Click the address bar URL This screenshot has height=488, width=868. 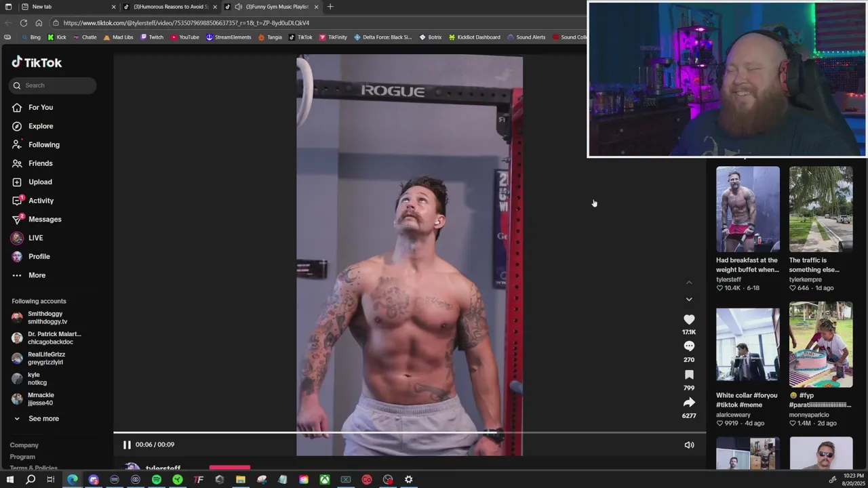(x=186, y=22)
